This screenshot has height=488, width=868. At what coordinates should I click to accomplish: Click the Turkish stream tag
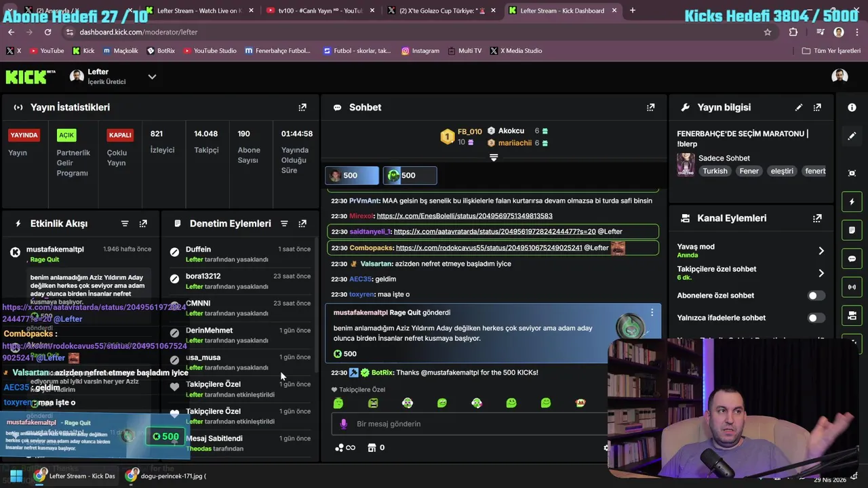click(715, 171)
